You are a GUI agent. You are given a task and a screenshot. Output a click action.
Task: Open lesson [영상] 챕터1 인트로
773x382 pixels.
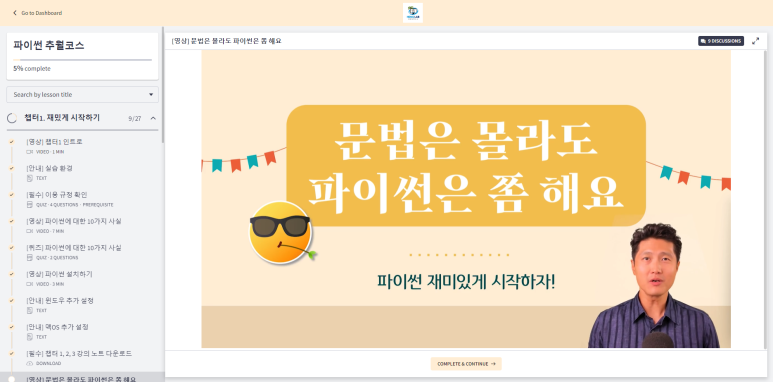click(54, 142)
